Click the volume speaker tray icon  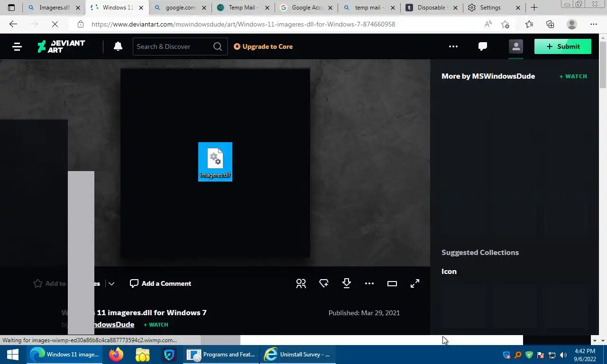[x=563, y=355]
